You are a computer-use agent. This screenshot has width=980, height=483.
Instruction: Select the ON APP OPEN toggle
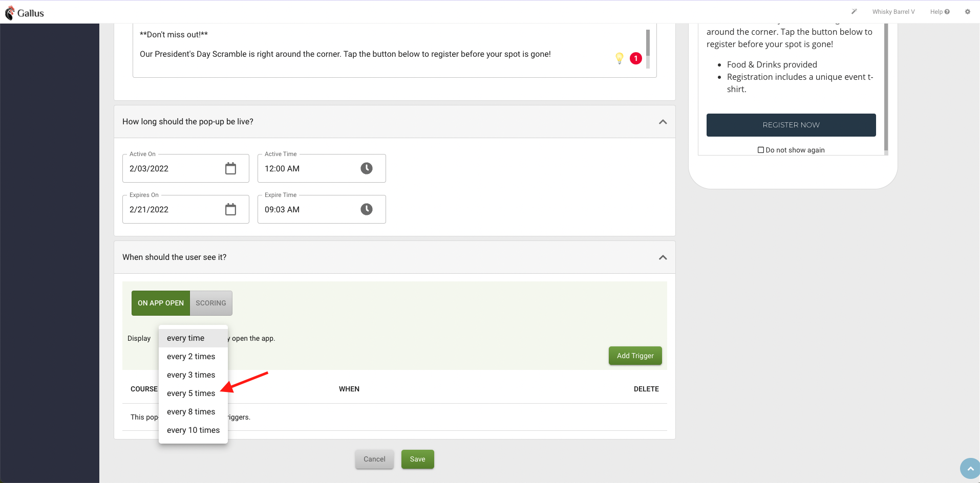click(160, 303)
